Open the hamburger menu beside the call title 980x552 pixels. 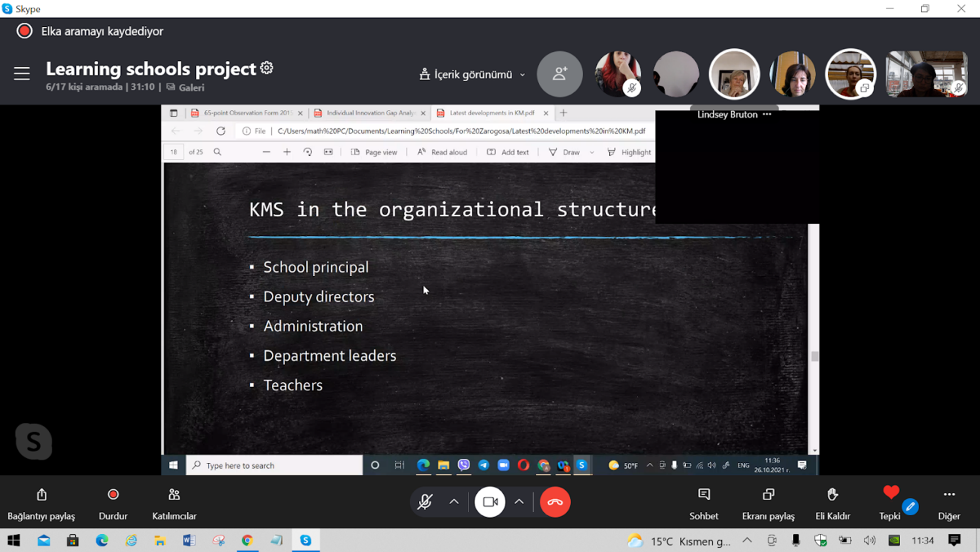22,73
